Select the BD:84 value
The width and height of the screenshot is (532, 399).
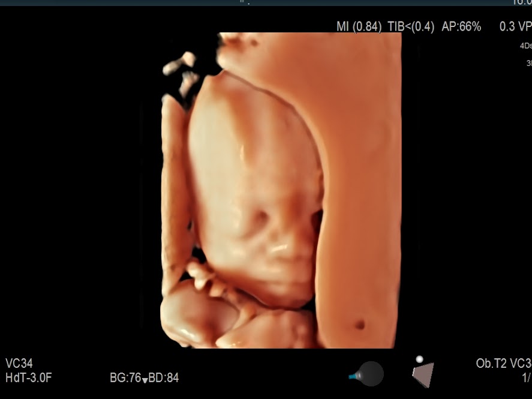[164, 378]
